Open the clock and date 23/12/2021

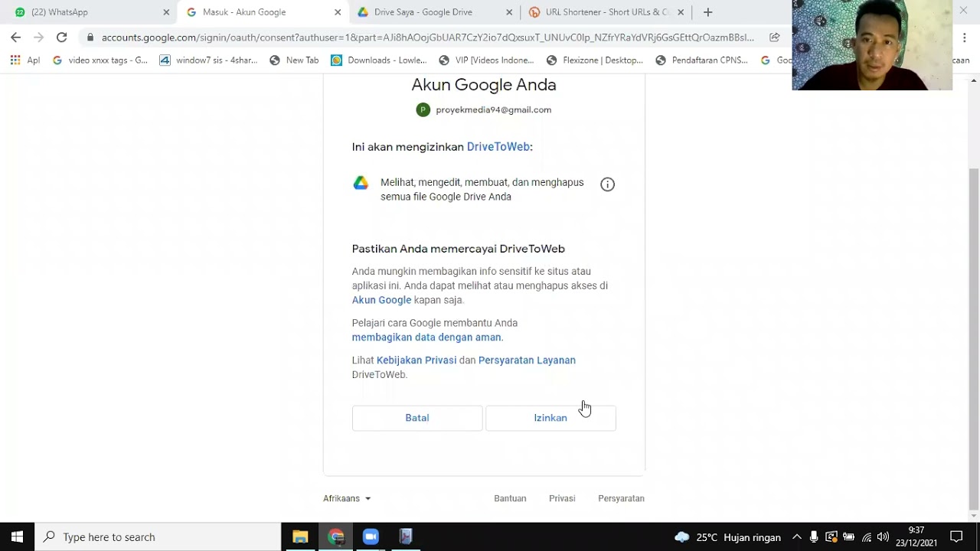(916, 536)
